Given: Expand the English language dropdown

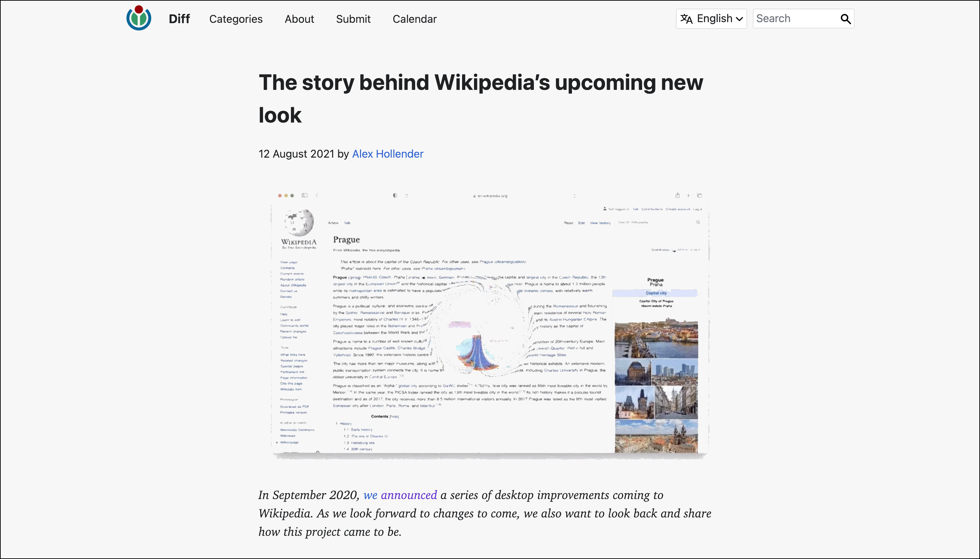Looking at the screenshot, I should click(712, 18).
